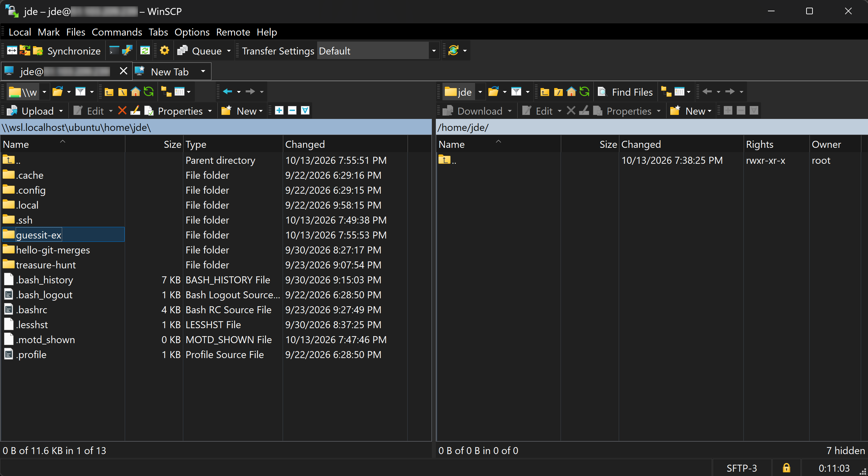This screenshot has width=868, height=476.
Task: Rename the selected local file with pencil icon
Action: tap(135, 110)
